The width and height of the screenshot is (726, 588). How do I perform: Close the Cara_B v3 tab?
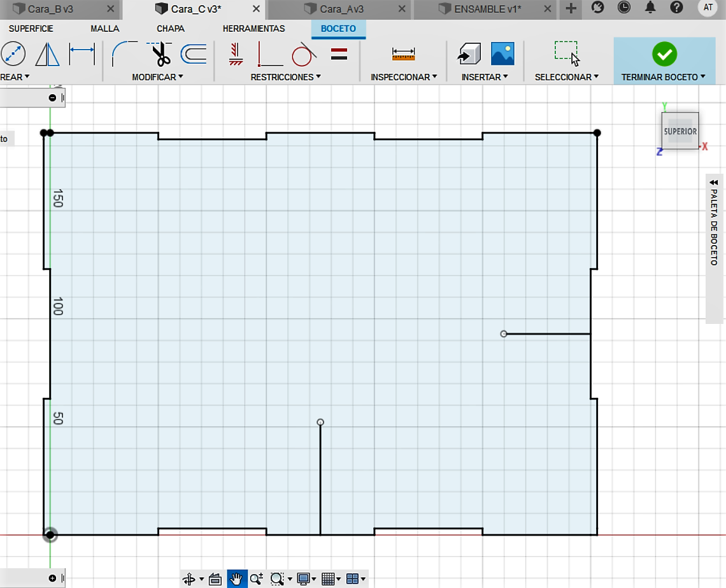click(x=111, y=9)
